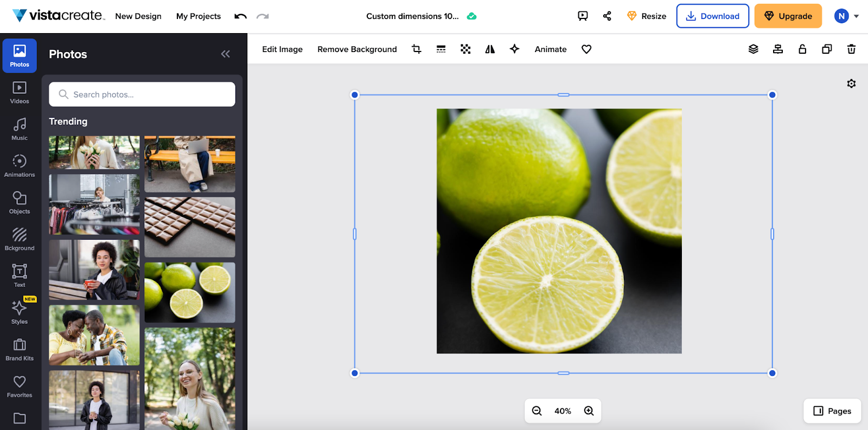Click the Search photos input field
This screenshot has height=430, width=868.
[142, 94]
